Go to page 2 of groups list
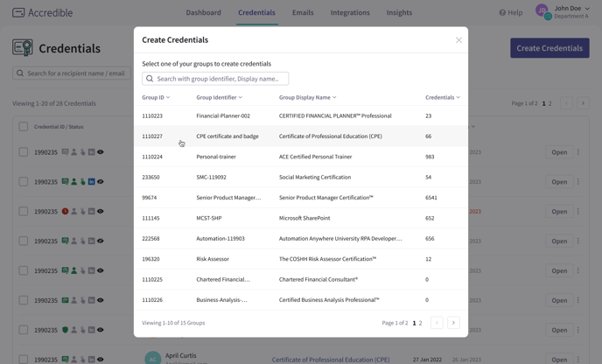The height and width of the screenshot is (364, 602). [x=420, y=323]
